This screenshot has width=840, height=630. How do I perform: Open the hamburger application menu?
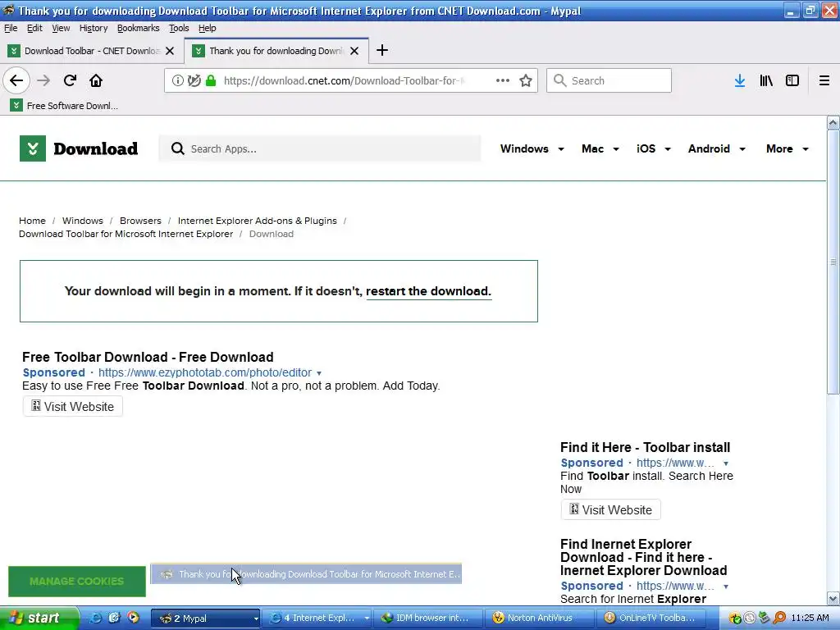[824, 80]
